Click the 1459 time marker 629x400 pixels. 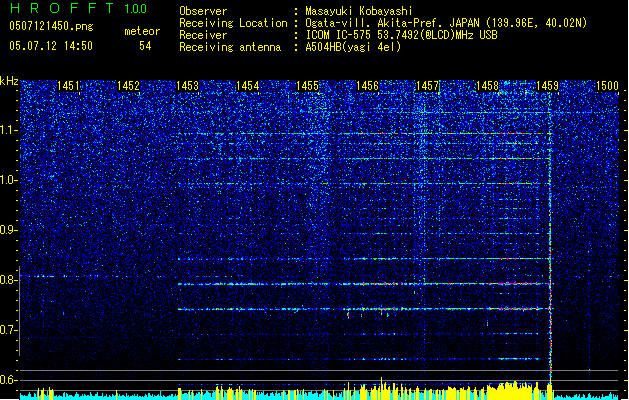547,85
